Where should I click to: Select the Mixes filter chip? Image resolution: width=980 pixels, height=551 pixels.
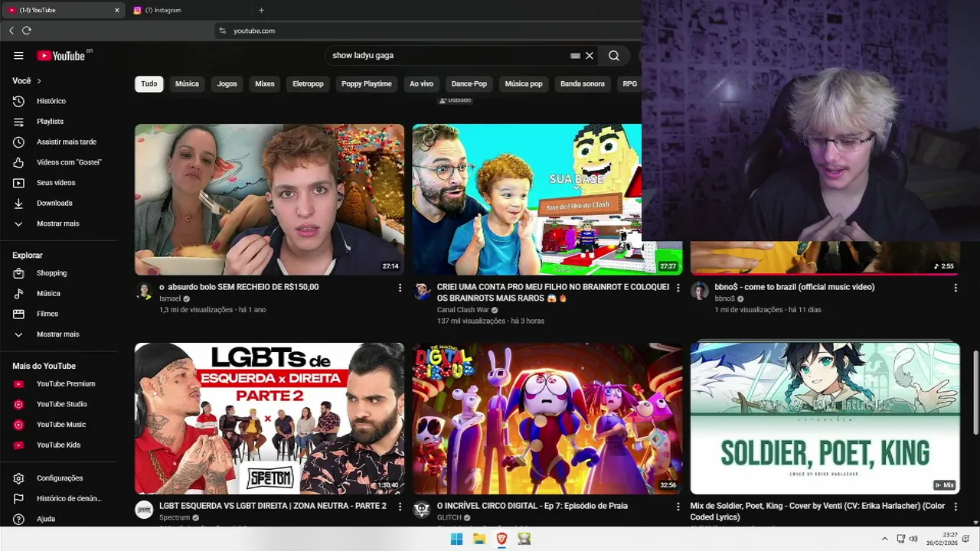[265, 84]
